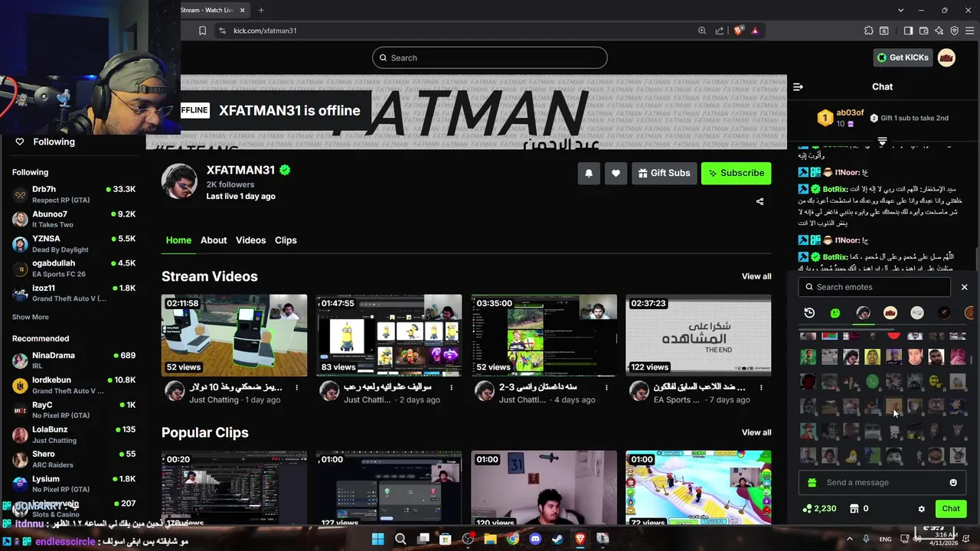The width and height of the screenshot is (980, 551).
Task: Open the Brave Wallet icon
Action: coord(923,31)
